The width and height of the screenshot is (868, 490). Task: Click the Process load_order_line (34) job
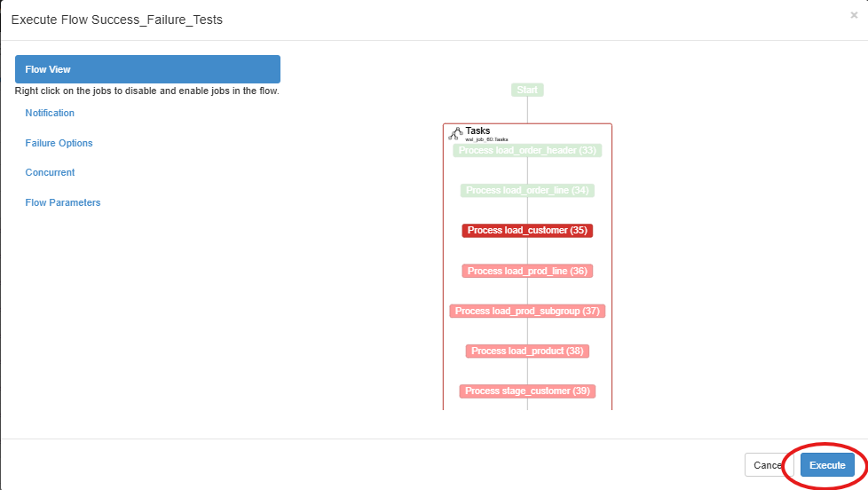pos(527,190)
